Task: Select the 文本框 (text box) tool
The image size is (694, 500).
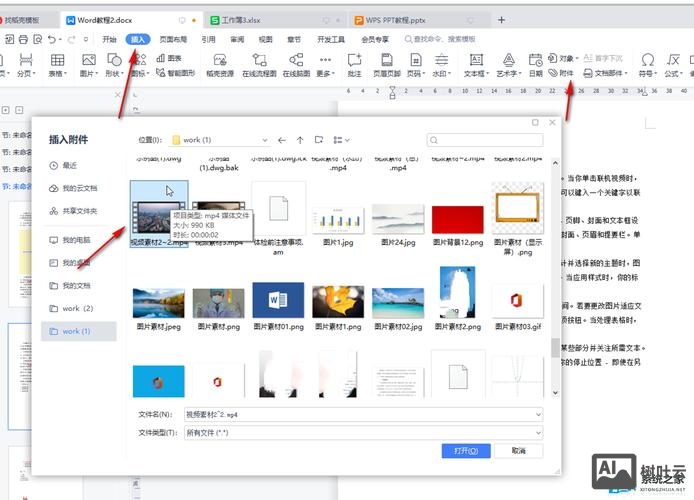Action: pyautogui.click(x=475, y=65)
